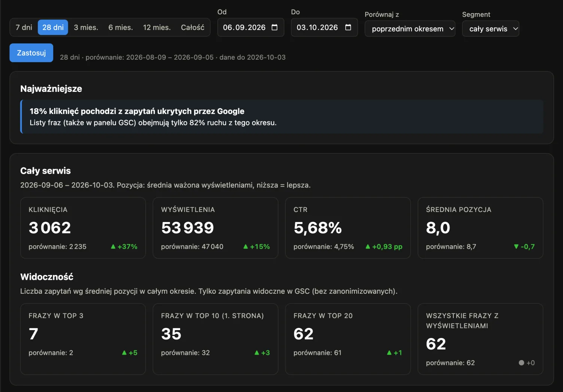This screenshot has height=392, width=563.
Task: Click the Kliknięcia value 3 062
Action: click(x=50, y=228)
